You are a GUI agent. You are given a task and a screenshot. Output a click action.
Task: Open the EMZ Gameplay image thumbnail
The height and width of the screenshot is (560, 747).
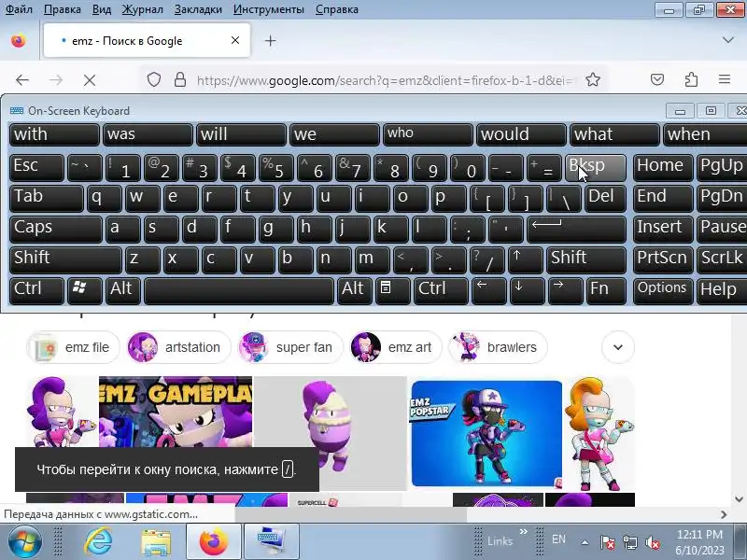(176, 412)
